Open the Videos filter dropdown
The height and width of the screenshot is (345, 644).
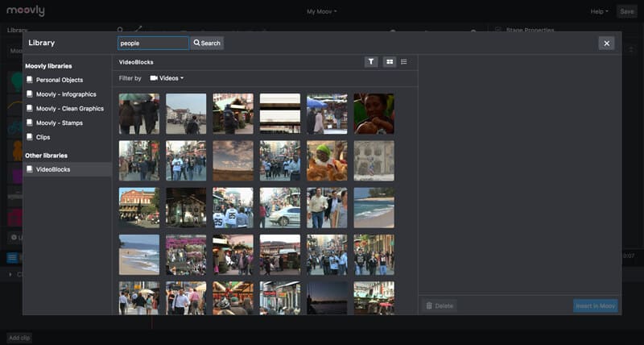pyautogui.click(x=167, y=78)
